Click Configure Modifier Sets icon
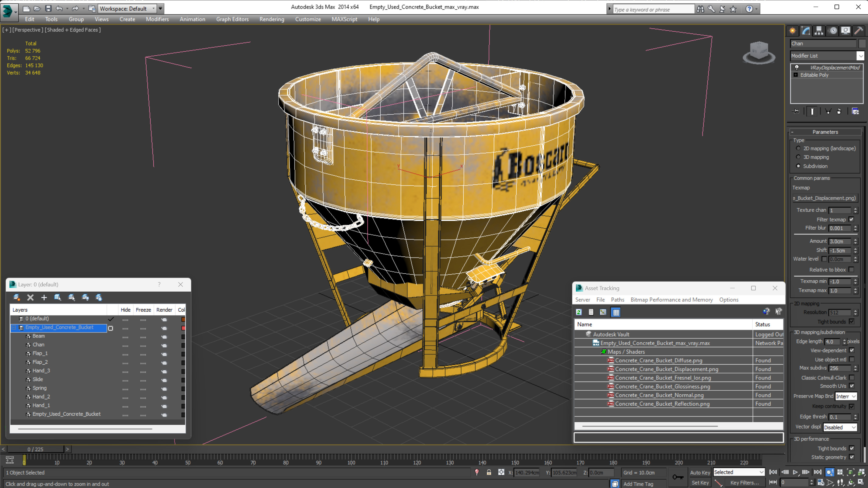The image size is (868, 488). 855,111
